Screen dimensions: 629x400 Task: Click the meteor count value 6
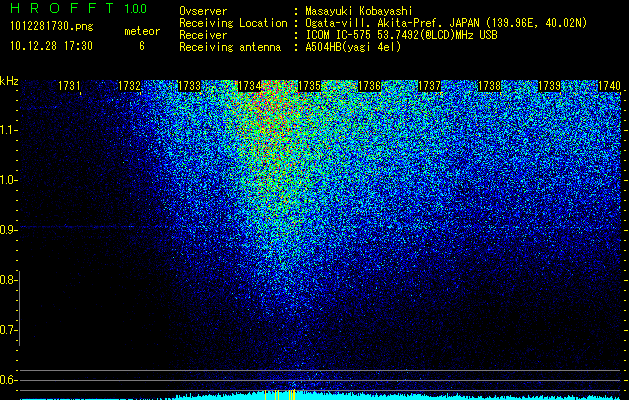pyautogui.click(x=142, y=46)
